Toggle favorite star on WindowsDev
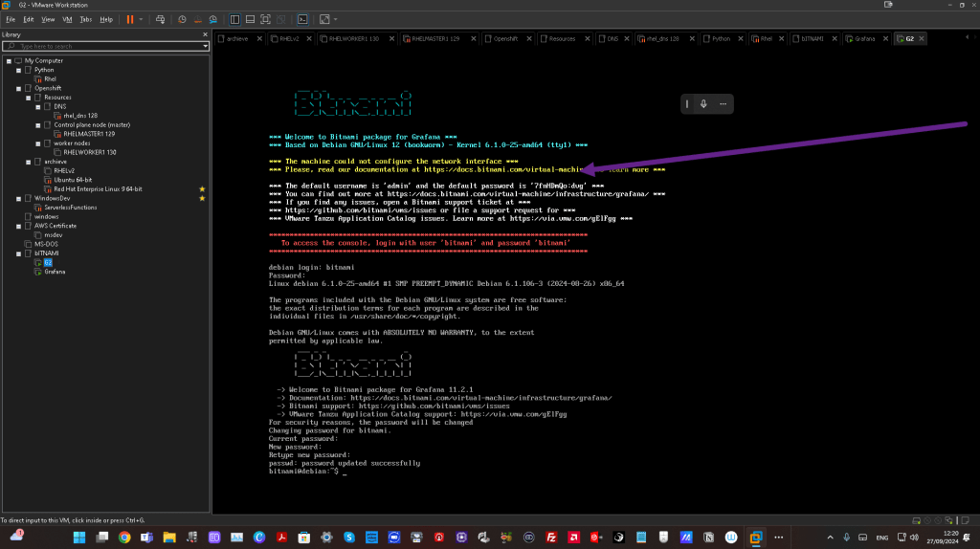 (x=202, y=199)
